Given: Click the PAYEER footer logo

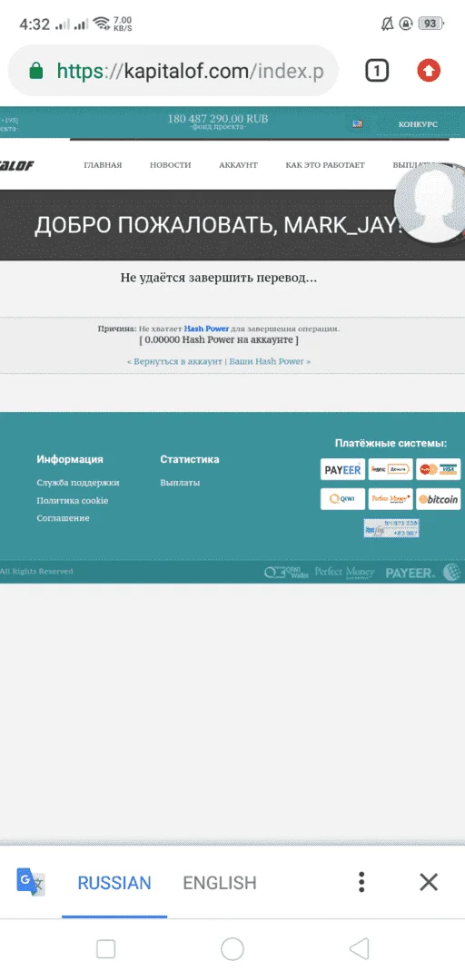Looking at the screenshot, I should [x=410, y=573].
